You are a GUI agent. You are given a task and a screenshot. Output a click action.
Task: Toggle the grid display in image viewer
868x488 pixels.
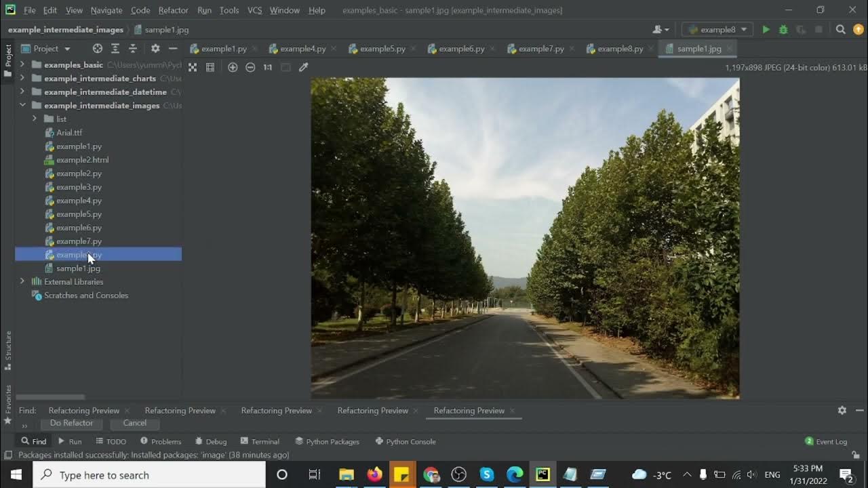click(210, 67)
